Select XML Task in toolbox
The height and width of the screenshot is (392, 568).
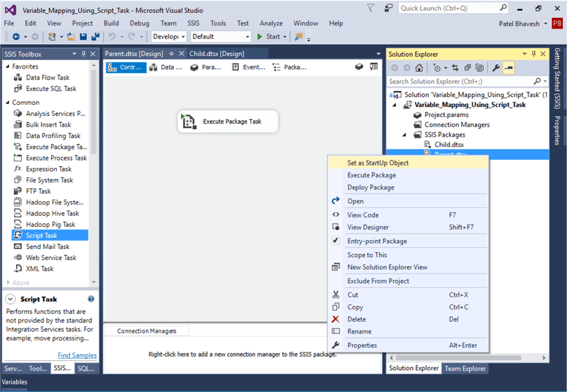pyautogui.click(x=39, y=269)
